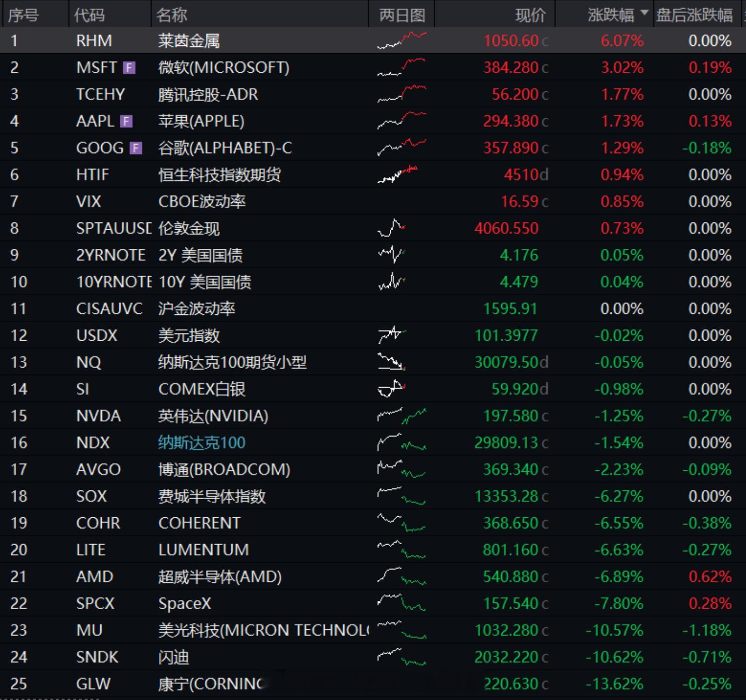This screenshot has width=746, height=700.
Task: Open the MSFT two-day mini chart
Action: [x=402, y=67]
